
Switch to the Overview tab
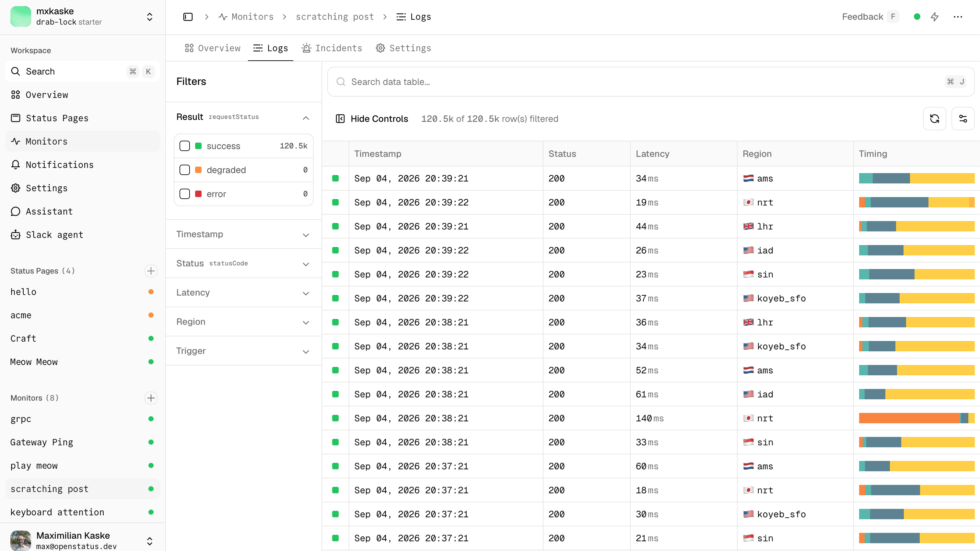pyautogui.click(x=213, y=48)
